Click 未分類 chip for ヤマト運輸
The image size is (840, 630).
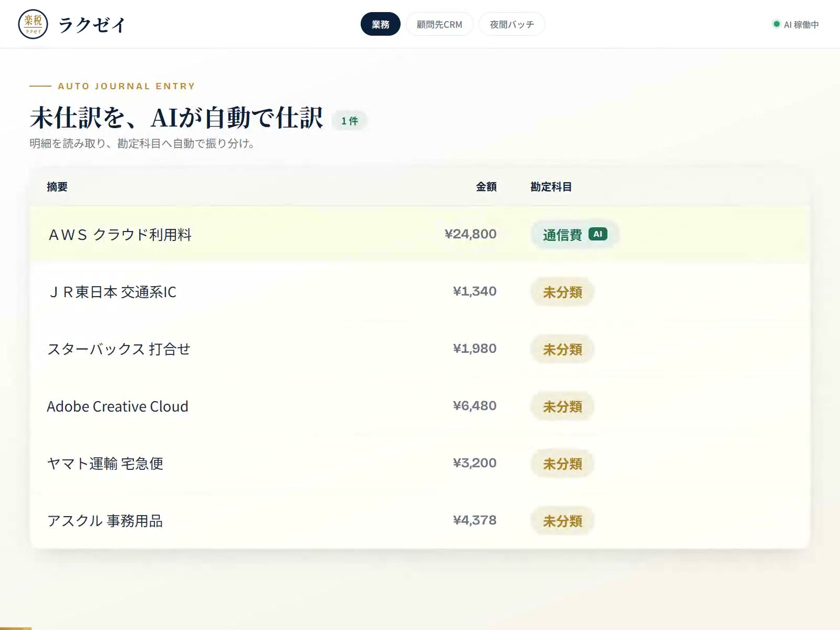point(562,464)
